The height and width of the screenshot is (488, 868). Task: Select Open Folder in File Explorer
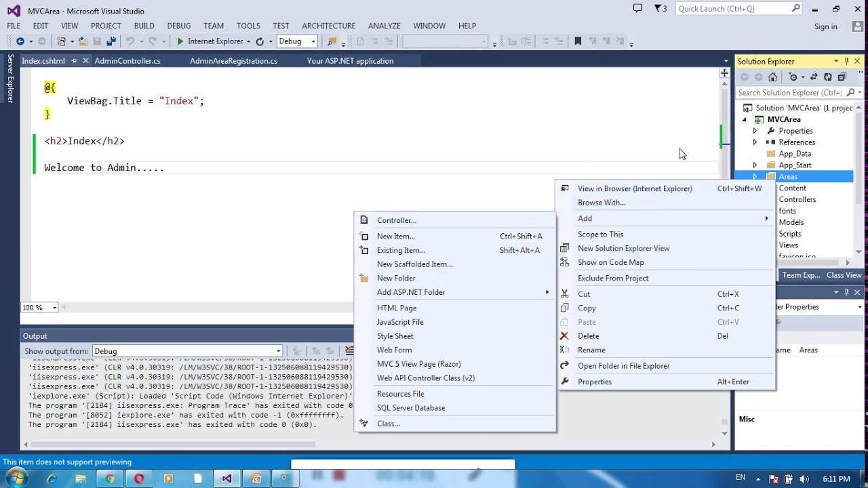[665, 366]
